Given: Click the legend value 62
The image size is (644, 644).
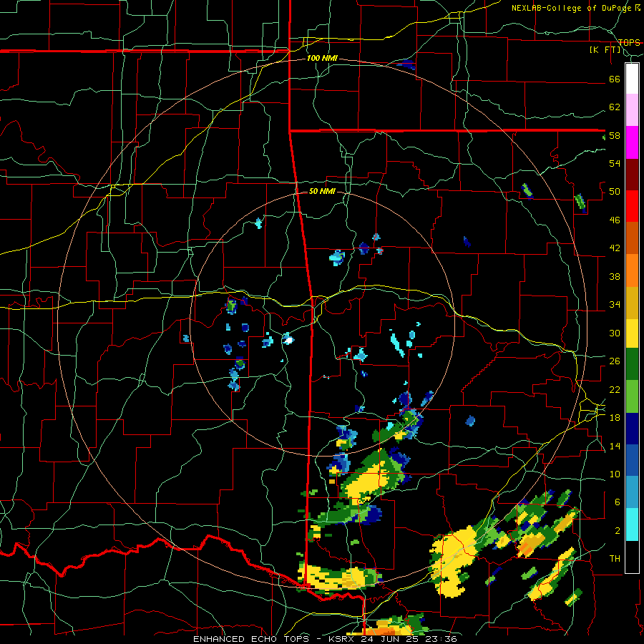Looking at the screenshot, I should point(615,107).
